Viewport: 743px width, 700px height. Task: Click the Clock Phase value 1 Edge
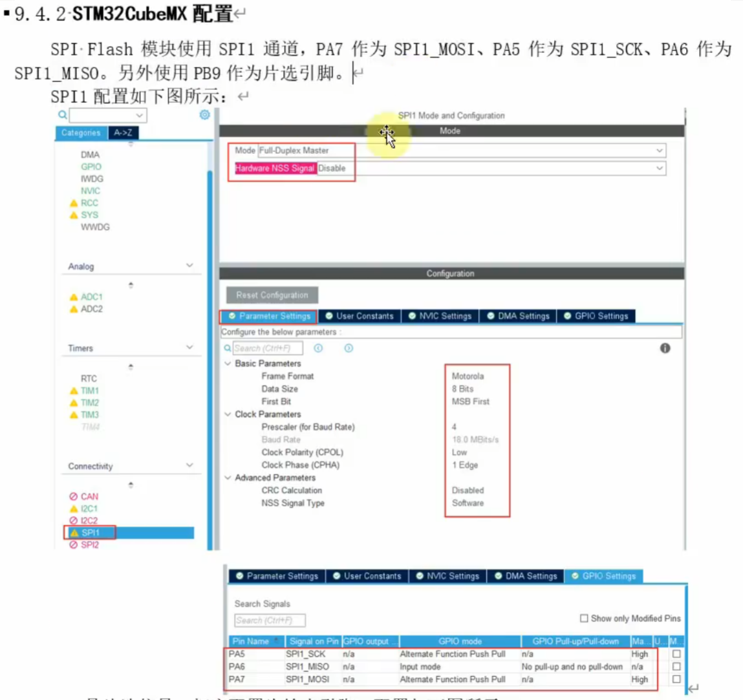click(x=465, y=465)
